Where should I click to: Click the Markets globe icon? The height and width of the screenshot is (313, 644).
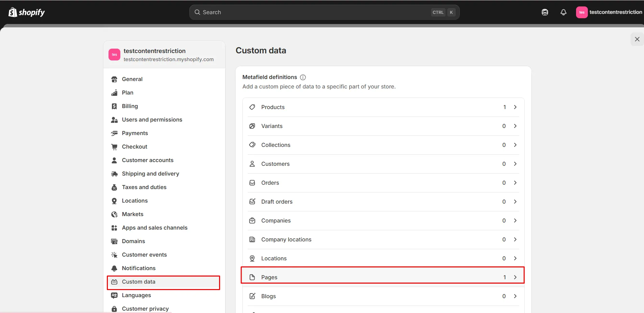point(114,214)
